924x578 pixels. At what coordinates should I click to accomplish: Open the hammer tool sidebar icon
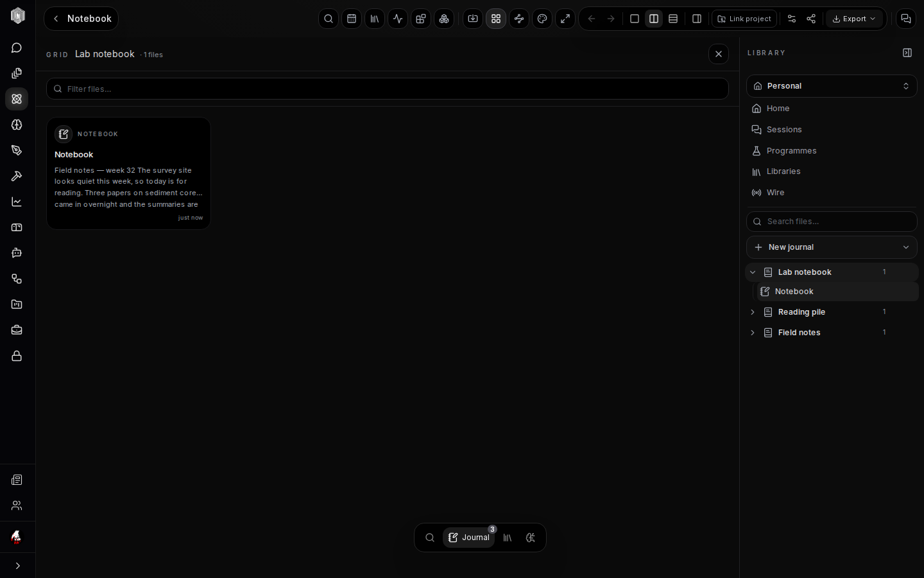click(x=17, y=177)
